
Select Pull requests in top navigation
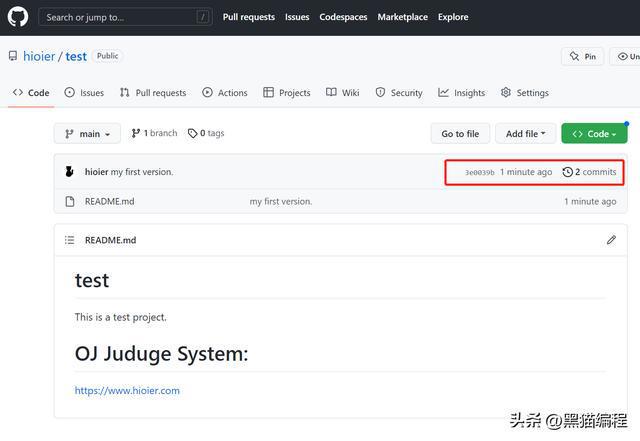249,17
